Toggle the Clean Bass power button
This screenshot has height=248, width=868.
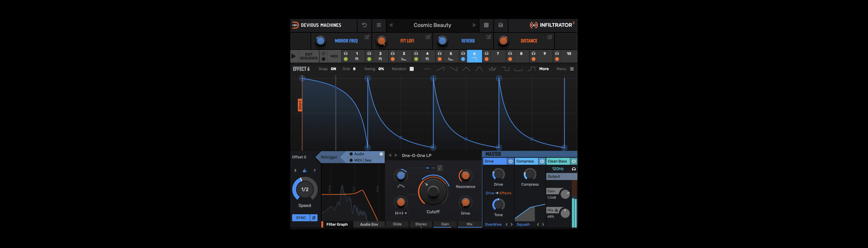pos(574,161)
